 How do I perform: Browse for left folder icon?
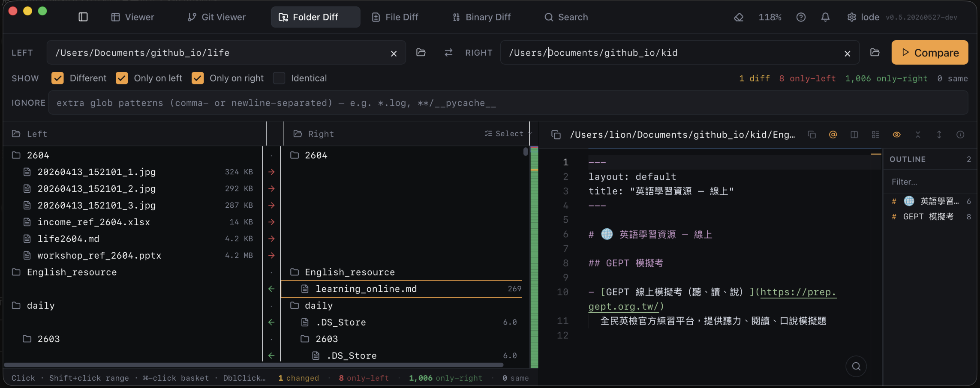421,52
